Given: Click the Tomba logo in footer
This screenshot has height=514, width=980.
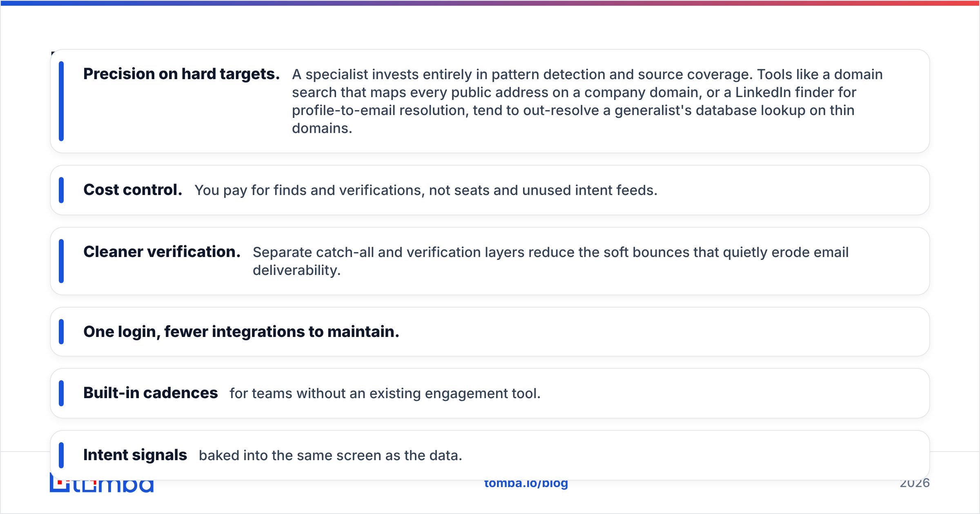Looking at the screenshot, I should click(x=102, y=485).
